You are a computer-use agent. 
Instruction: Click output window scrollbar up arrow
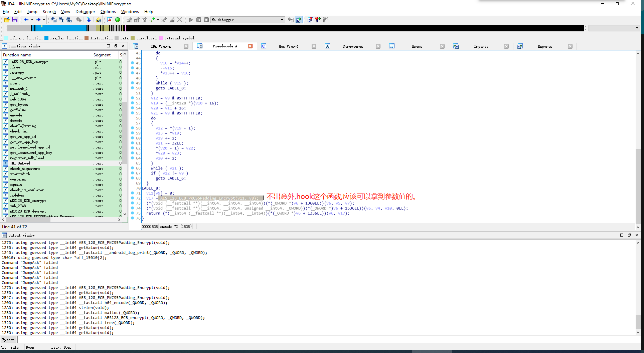click(x=638, y=243)
